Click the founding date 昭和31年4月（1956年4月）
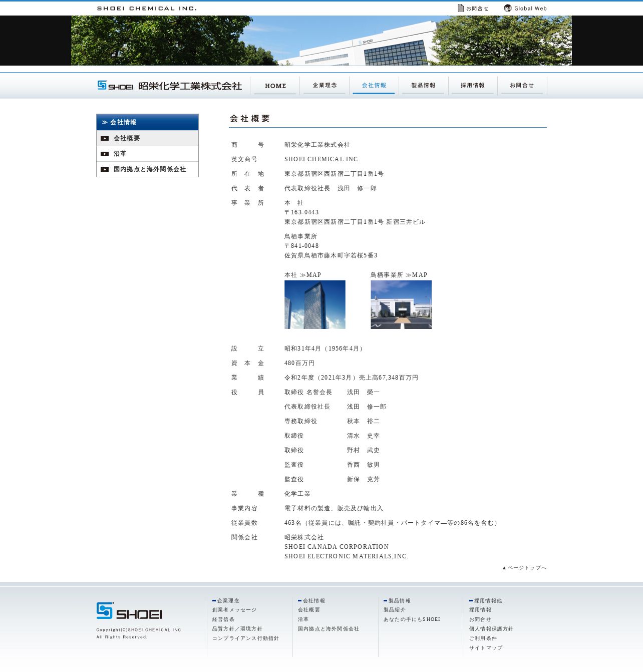 (325, 349)
